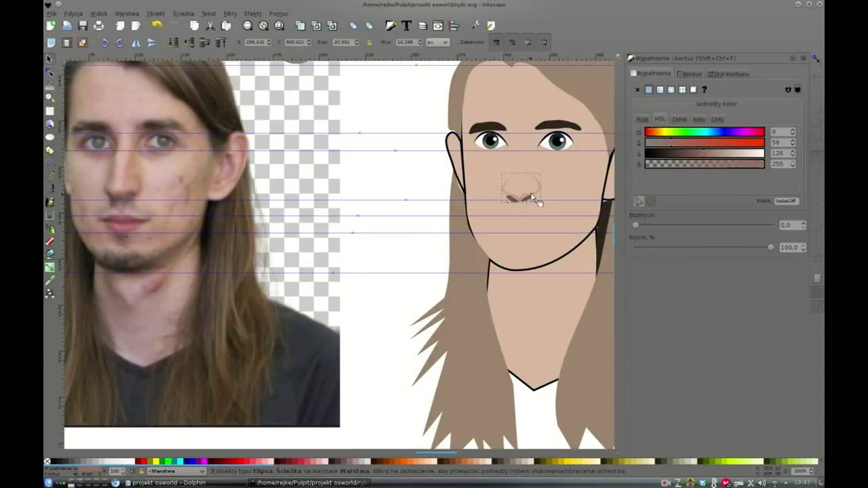Open the Ścieżka menu
868x488 pixels.
click(183, 14)
